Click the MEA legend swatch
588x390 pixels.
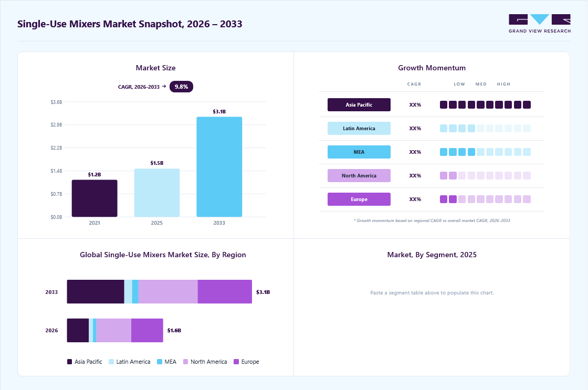(x=160, y=362)
